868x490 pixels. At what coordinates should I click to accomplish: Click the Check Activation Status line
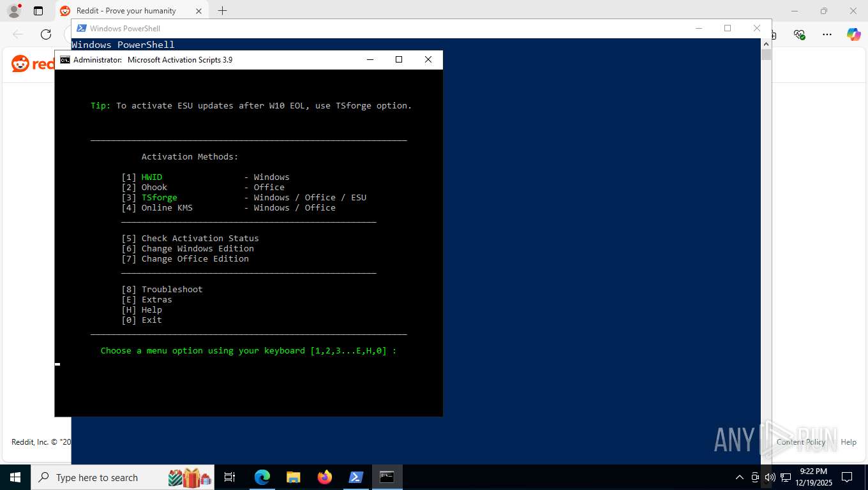pos(190,239)
